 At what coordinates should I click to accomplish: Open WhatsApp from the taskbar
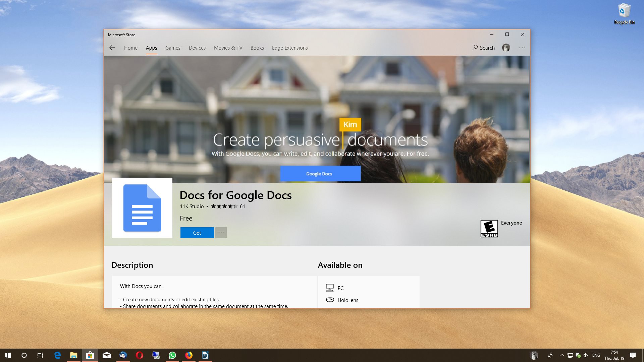[x=172, y=355]
